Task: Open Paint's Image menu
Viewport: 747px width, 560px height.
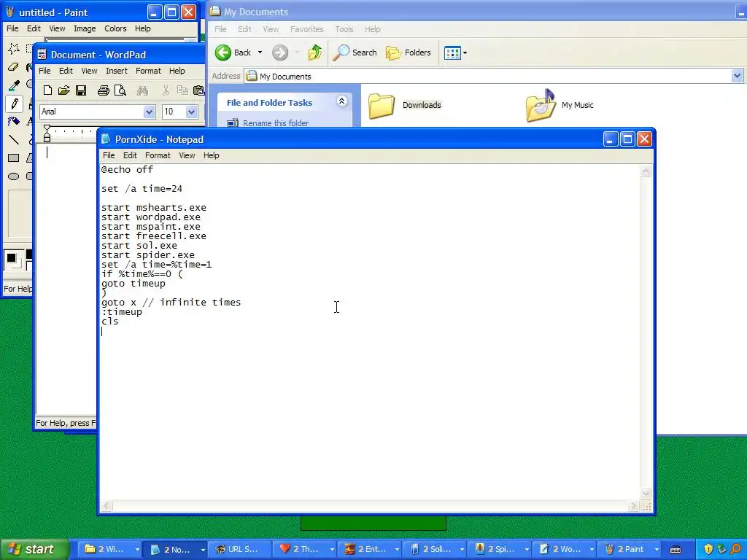Action: click(85, 28)
